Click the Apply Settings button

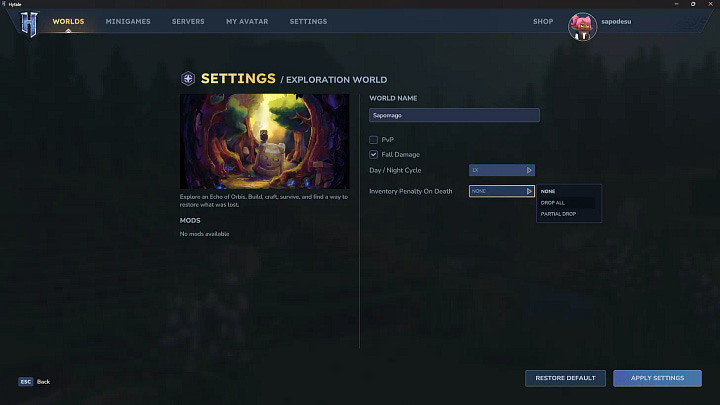(657, 378)
